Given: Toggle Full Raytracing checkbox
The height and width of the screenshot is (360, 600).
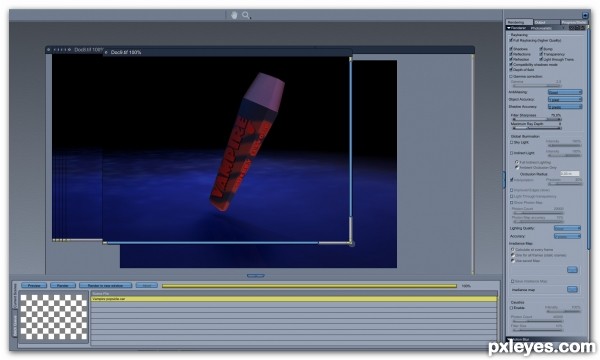Looking at the screenshot, I should coord(511,40).
